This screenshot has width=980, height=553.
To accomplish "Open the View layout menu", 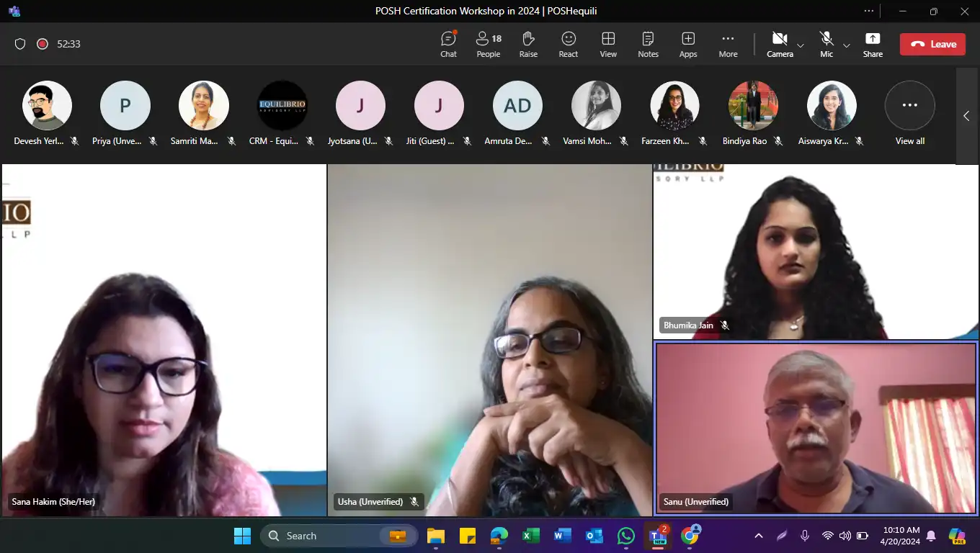I will (x=608, y=44).
